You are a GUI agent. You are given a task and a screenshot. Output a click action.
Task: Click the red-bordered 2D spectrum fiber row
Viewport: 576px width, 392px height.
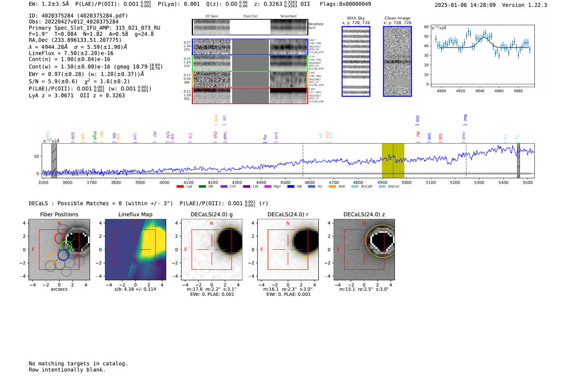(x=250, y=96)
